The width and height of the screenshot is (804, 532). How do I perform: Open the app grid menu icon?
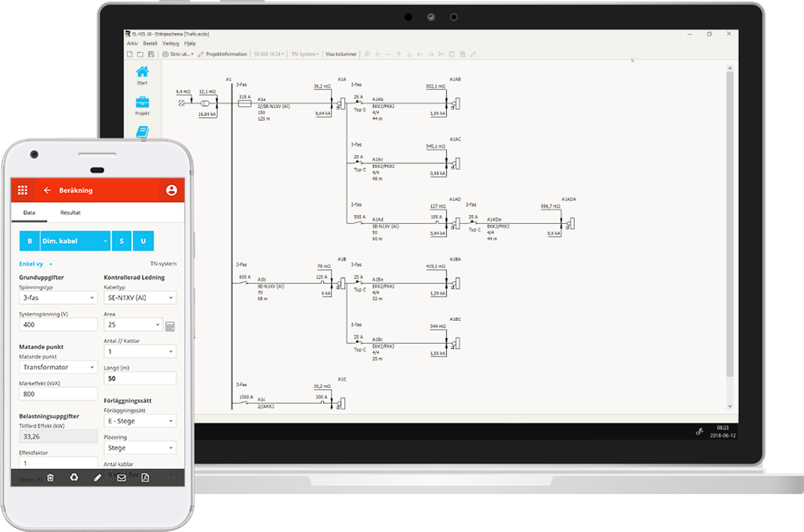coord(23,190)
